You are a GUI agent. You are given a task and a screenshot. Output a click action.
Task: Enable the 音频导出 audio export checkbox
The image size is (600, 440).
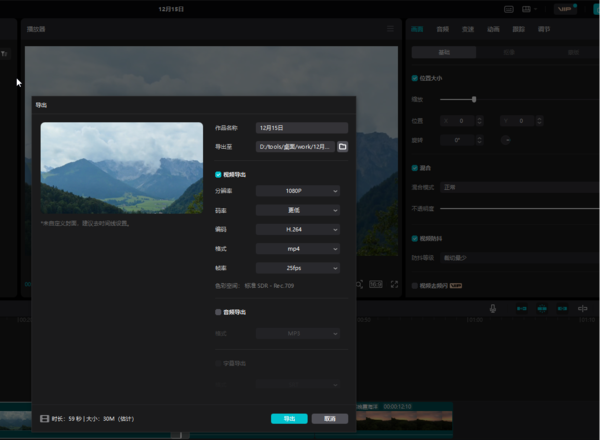(x=218, y=312)
